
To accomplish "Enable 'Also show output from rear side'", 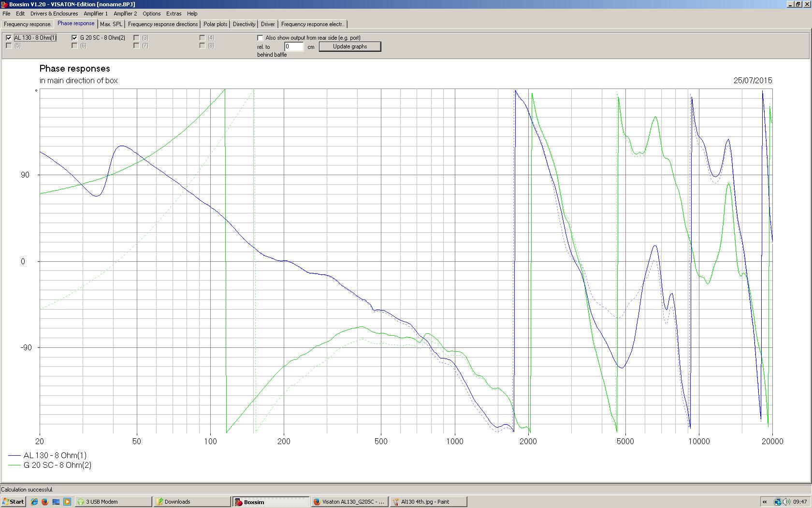I will click(x=260, y=38).
